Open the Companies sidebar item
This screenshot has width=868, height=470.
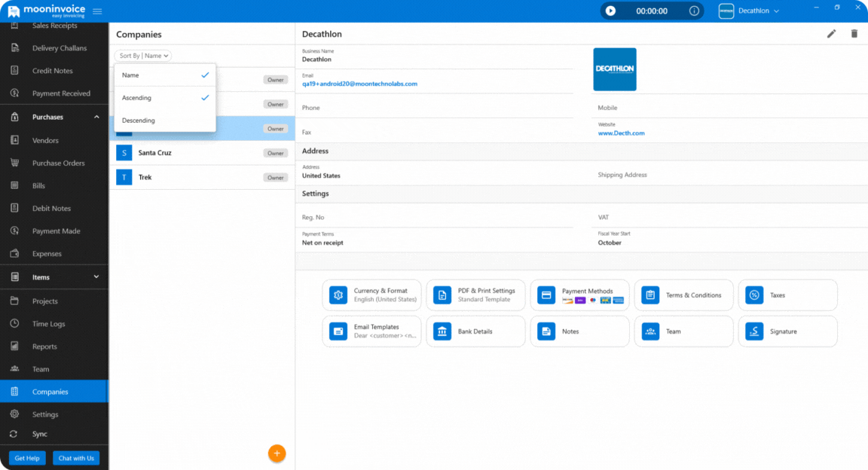point(54,392)
